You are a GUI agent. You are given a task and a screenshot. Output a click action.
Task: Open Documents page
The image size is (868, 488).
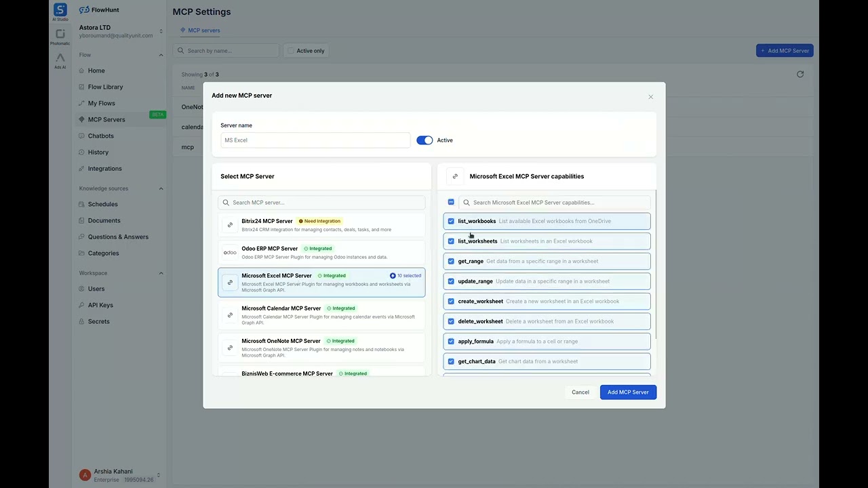pyautogui.click(x=104, y=220)
